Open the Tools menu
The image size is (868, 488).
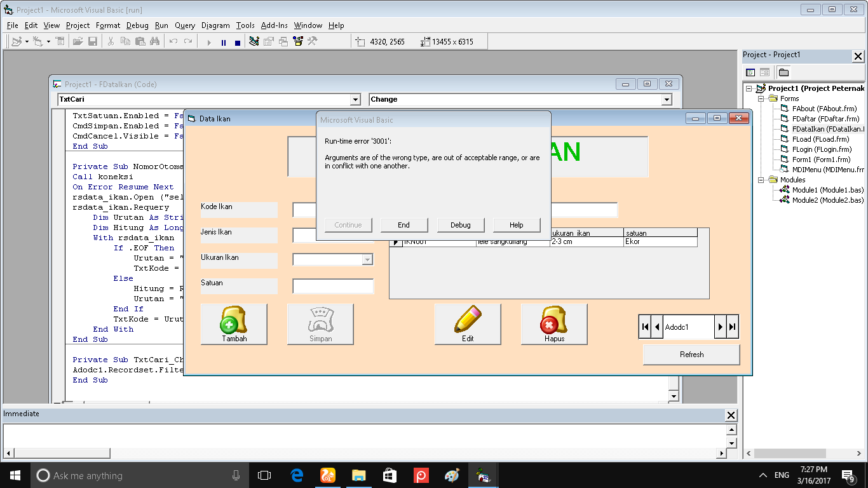245,25
